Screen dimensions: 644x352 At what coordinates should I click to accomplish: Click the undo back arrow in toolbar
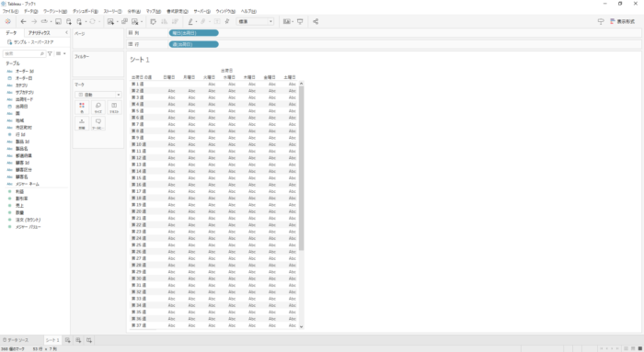[x=23, y=21]
